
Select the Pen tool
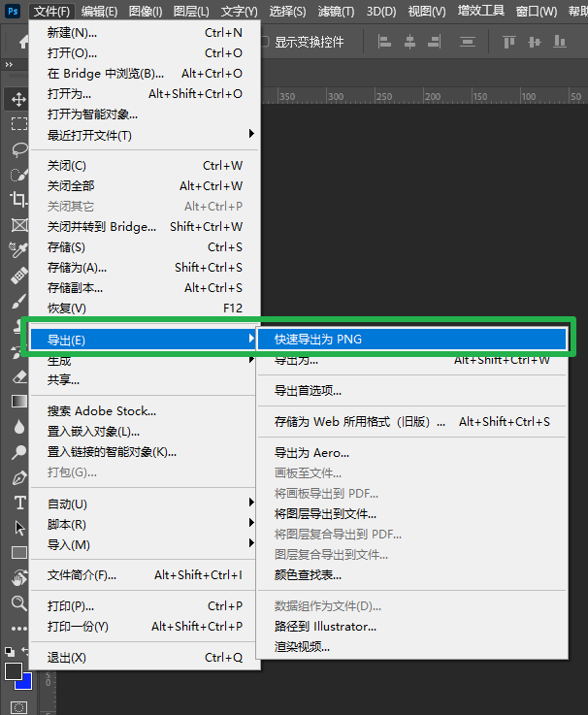click(x=18, y=477)
